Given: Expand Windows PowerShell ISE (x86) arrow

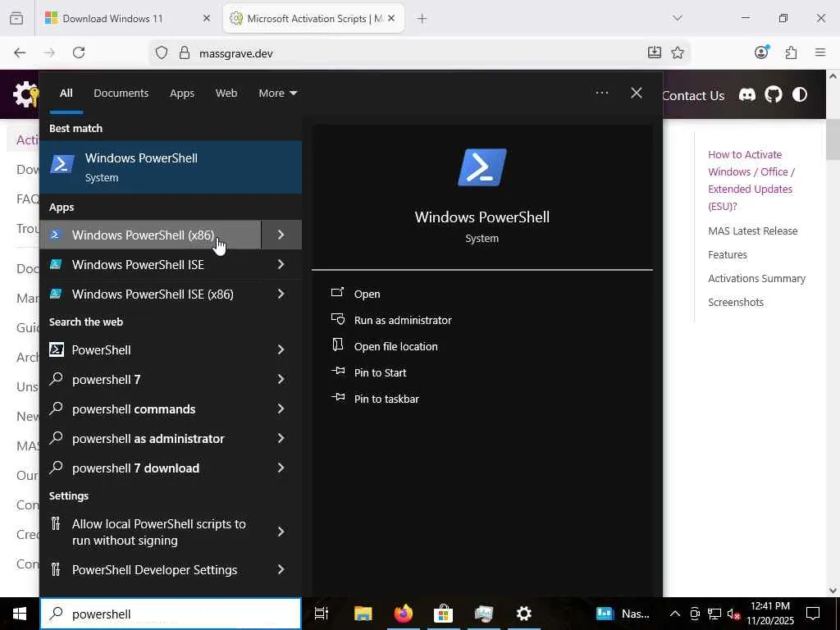Looking at the screenshot, I should (281, 294).
